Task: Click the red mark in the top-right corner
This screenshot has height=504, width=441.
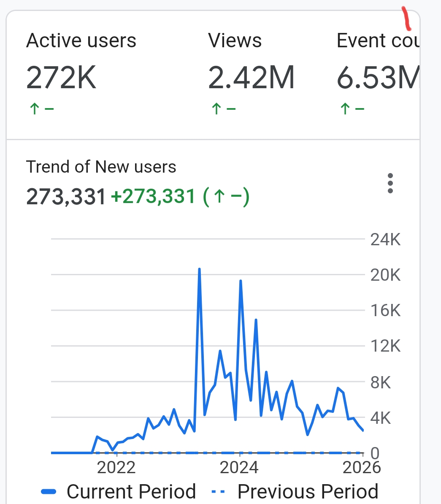Action: point(406,19)
